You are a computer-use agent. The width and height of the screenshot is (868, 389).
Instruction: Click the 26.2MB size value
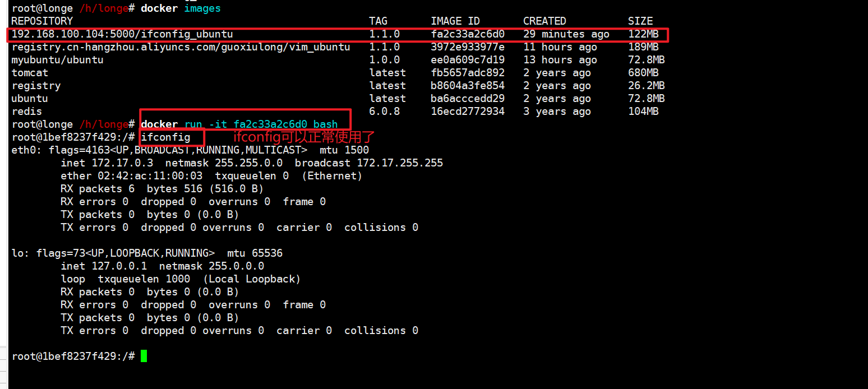(647, 86)
